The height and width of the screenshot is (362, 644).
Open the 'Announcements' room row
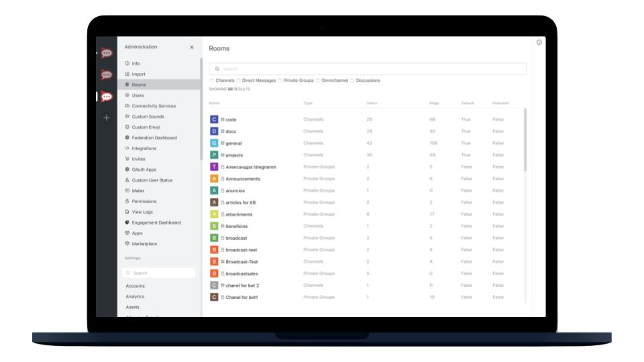366,179
